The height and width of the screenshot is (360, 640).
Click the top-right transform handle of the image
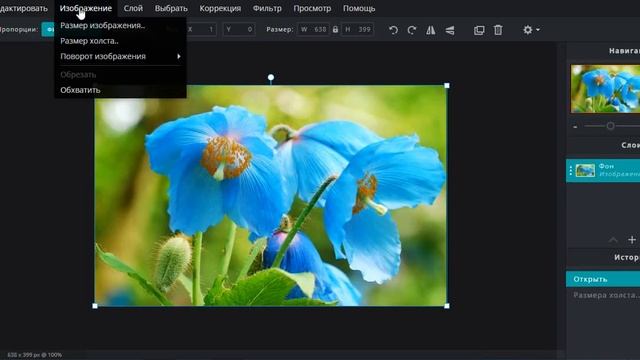[x=447, y=85]
